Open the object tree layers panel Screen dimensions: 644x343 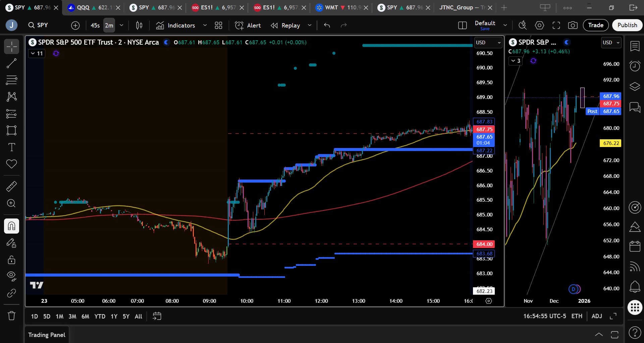click(x=635, y=87)
